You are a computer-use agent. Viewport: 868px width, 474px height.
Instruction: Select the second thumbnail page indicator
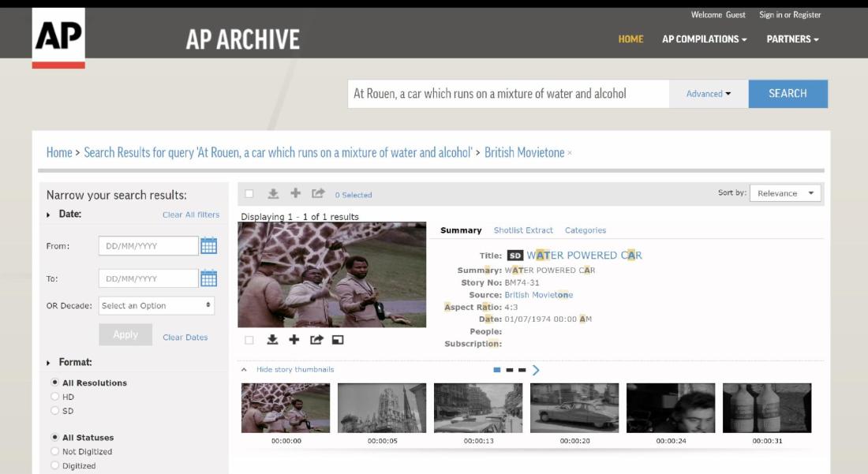coord(509,370)
